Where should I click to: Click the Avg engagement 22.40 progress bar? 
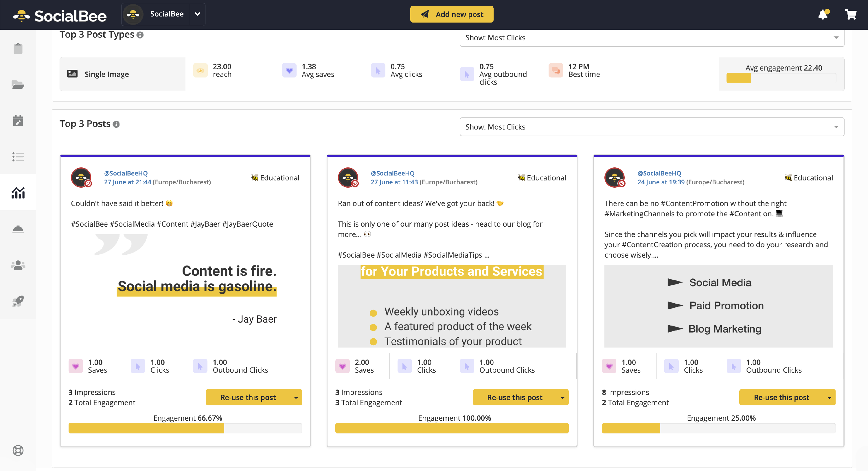781,78
